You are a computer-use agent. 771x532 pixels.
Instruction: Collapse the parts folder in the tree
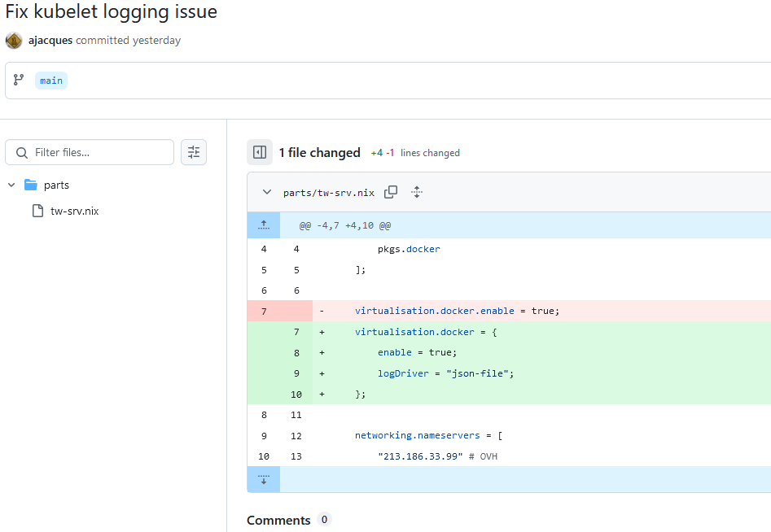(x=11, y=185)
